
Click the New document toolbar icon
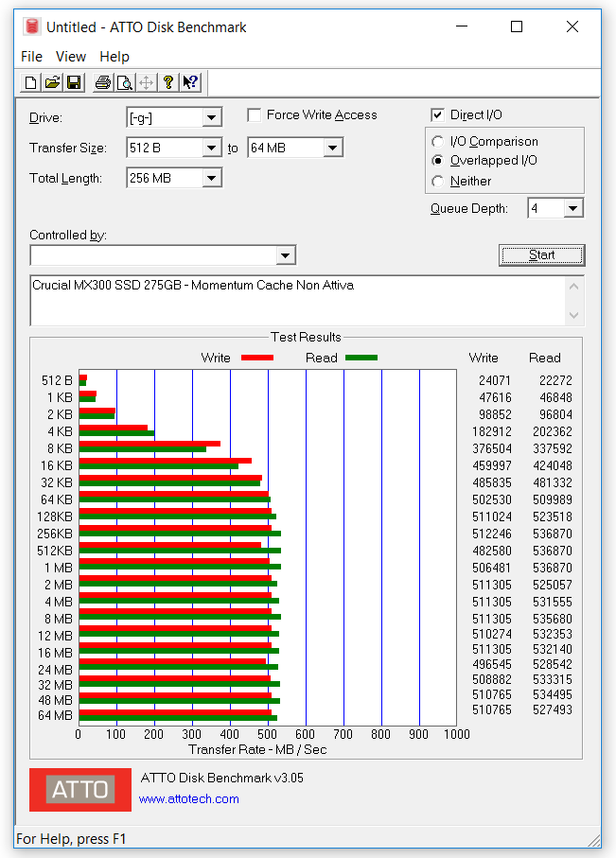[30, 82]
